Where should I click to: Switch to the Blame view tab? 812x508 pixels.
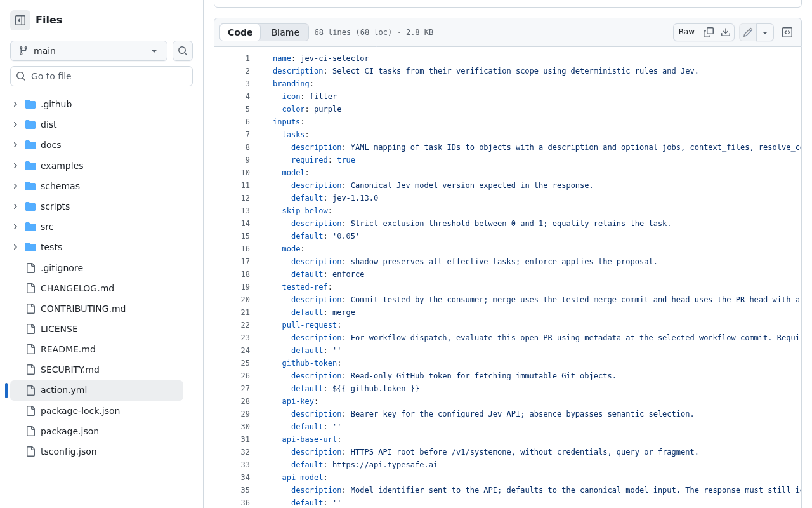pyautogui.click(x=285, y=32)
